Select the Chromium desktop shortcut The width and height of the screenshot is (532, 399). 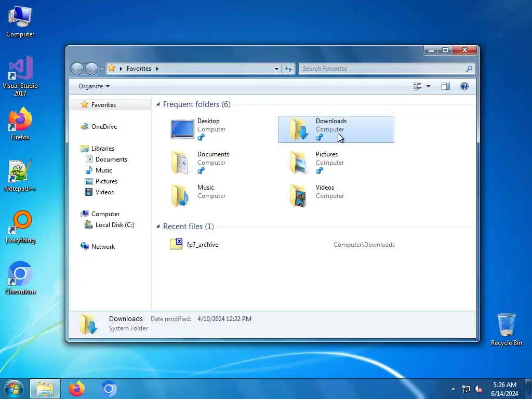(20, 277)
